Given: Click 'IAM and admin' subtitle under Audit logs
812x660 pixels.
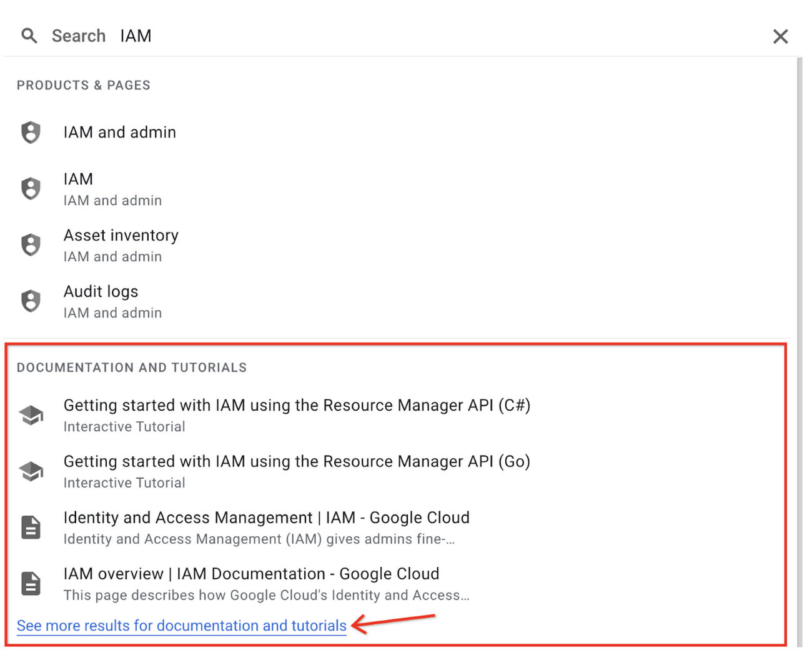Looking at the screenshot, I should pos(112,313).
